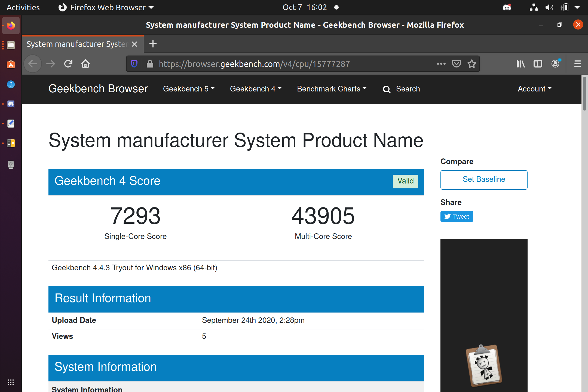Click the single-core score 7293
The height and width of the screenshot is (392, 588).
pos(135,216)
